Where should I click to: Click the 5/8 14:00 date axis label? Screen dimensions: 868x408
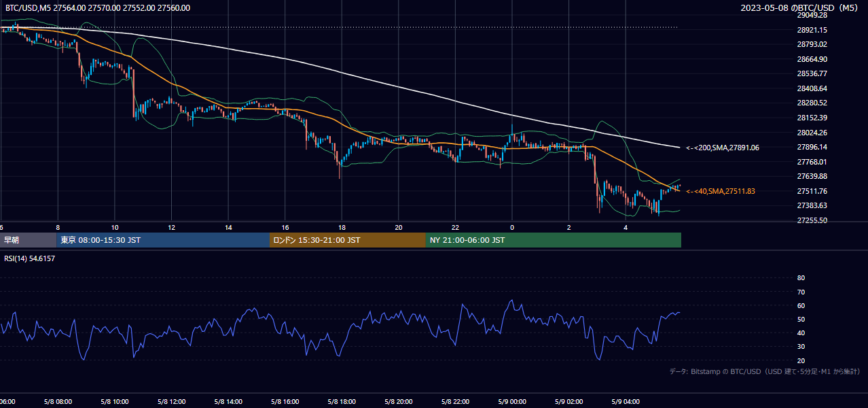click(x=228, y=402)
